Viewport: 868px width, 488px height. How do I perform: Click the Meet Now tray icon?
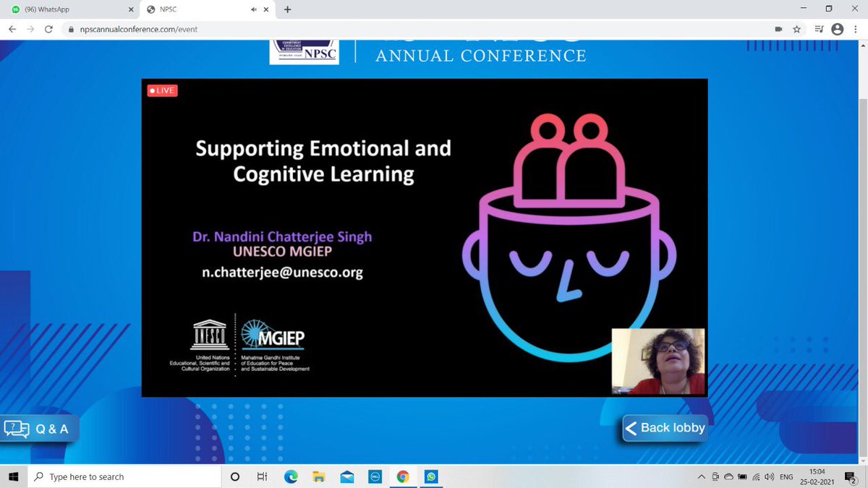coord(715,477)
